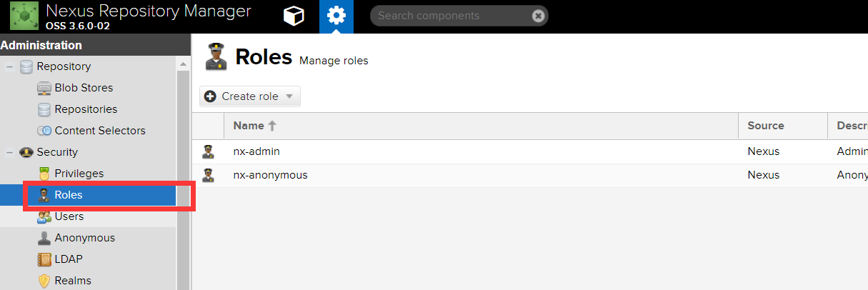Viewport: 868px width, 290px height.
Task: Open the nx-admin role row
Action: [x=256, y=151]
